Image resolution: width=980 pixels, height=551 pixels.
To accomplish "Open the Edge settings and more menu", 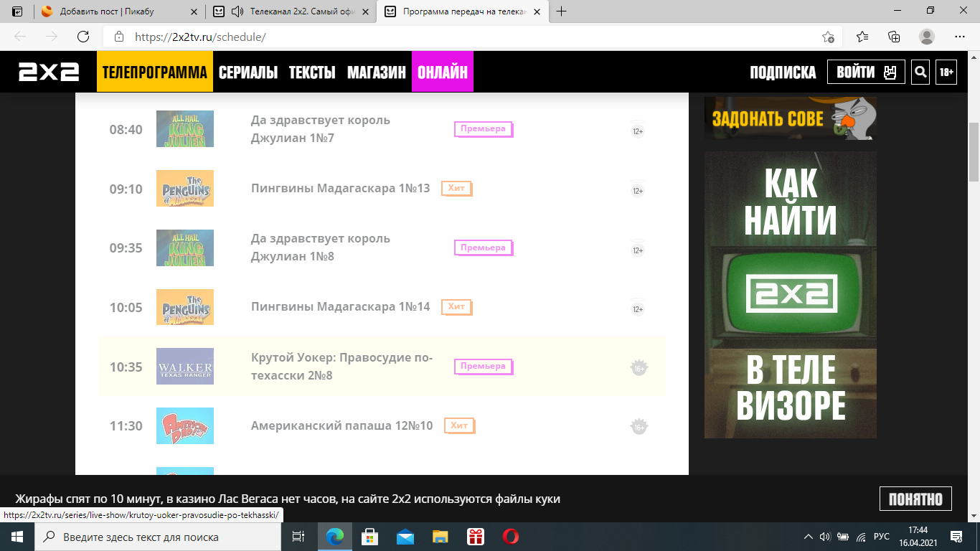I will [960, 37].
